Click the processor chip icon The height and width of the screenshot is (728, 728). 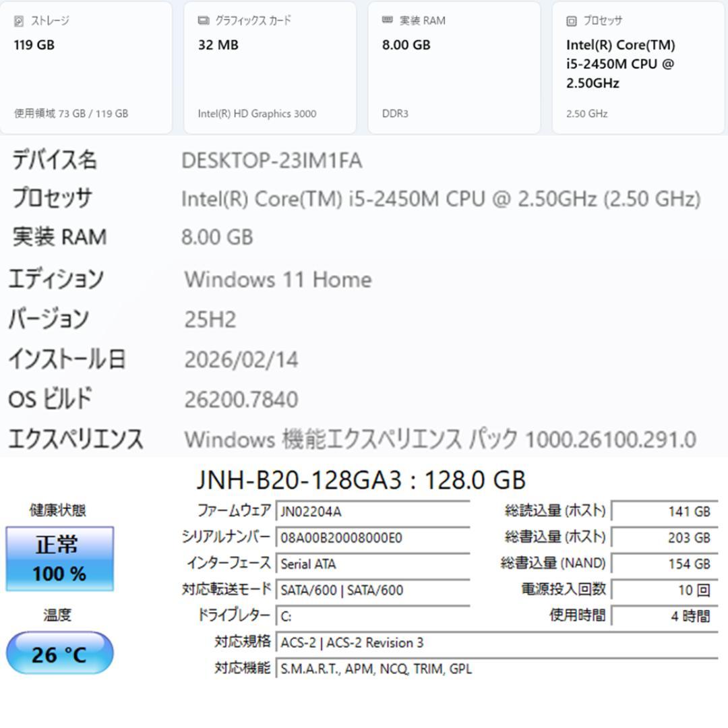(572, 21)
